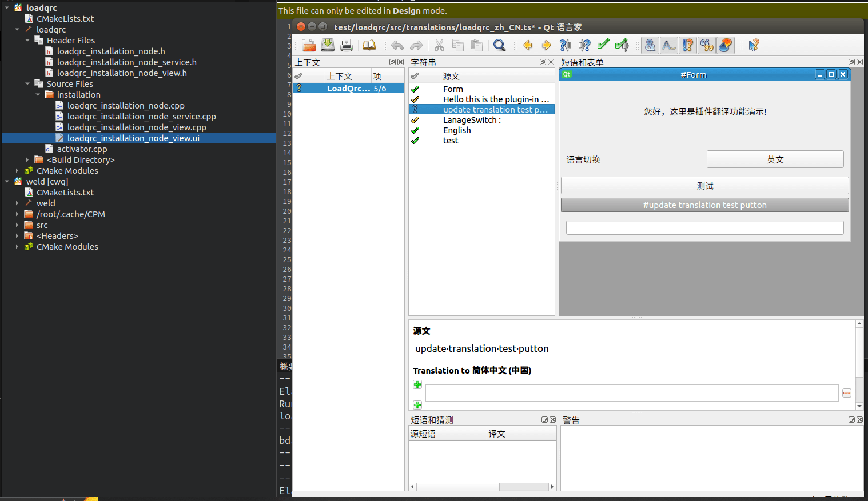Print the translation via the printer icon
The image size is (868, 501).
[347, 45]
